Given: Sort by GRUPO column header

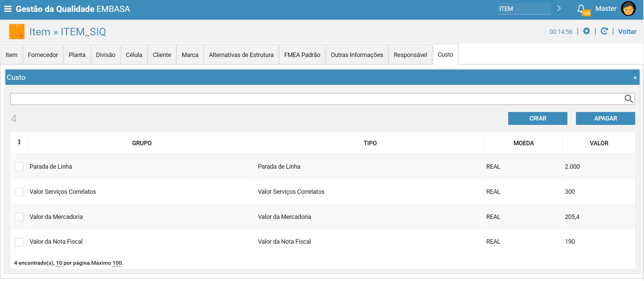Looking at the screenshot, I should pos(142,143).
